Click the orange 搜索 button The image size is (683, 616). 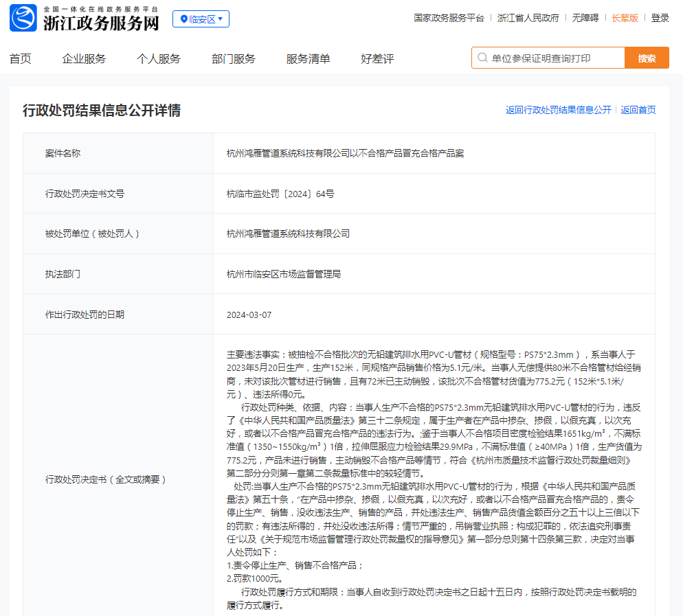click(x=647, y=58)
